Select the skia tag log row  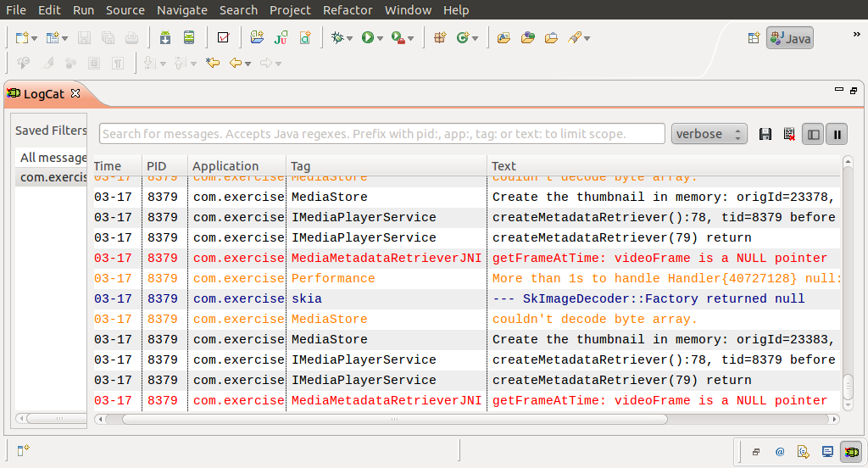pos(467,298)
